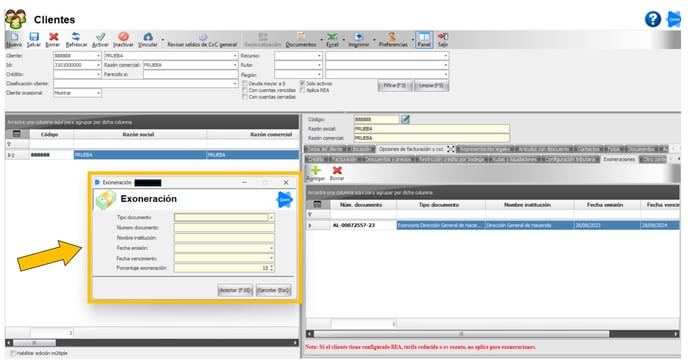688x363 pixels.
Task: Select client row 888888 in grid
Action: (152, 155)
